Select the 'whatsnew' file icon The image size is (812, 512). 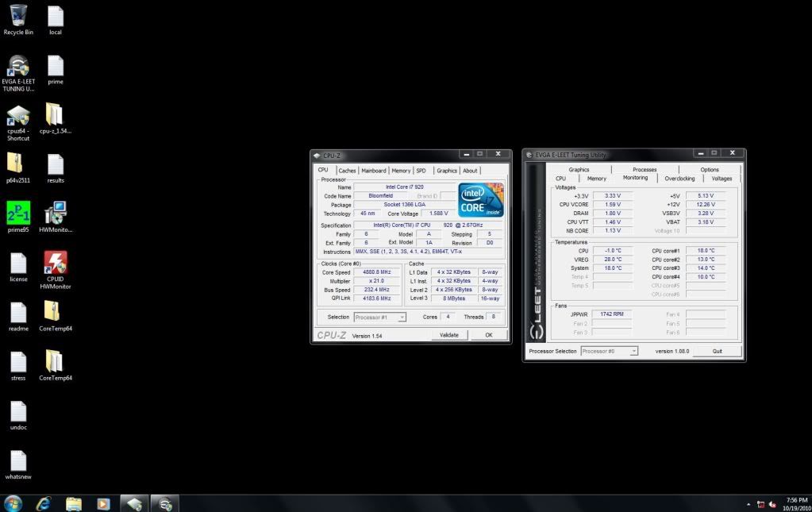click(x=18, y=464)
